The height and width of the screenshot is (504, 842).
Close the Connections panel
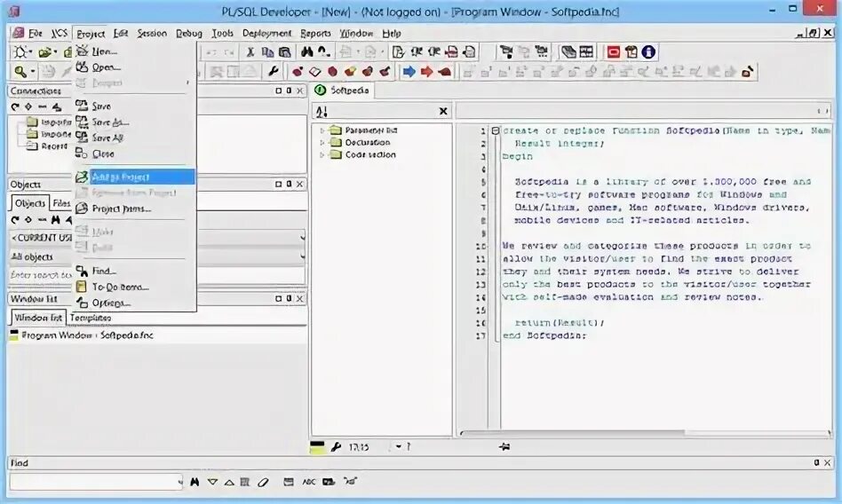(299, 91)
